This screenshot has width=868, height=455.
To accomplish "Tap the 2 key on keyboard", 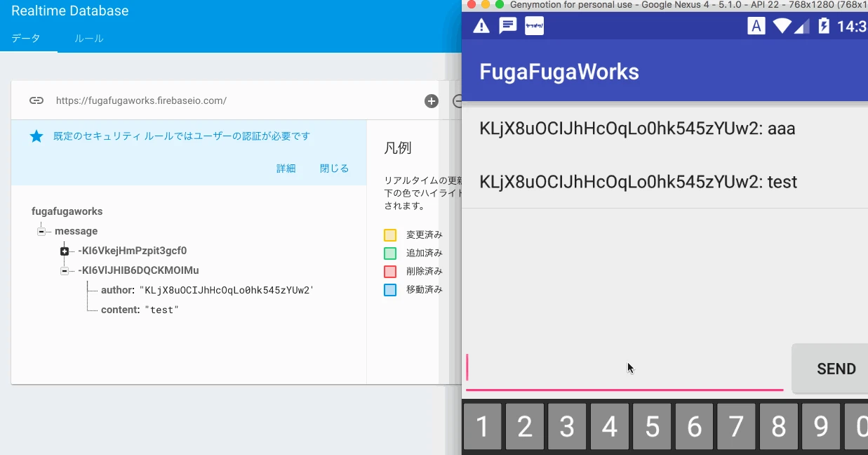I will click(525, 427).
